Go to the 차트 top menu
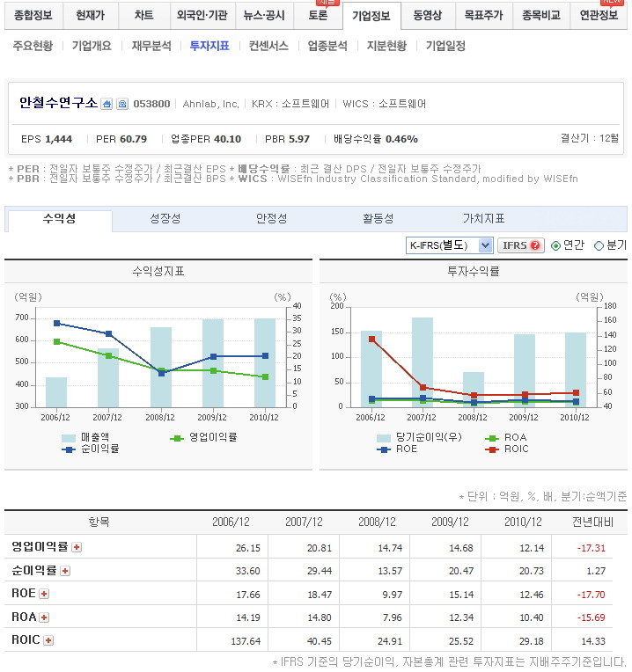Image resolution: width=632 pixels, height=672 pixels. [143, 16]
